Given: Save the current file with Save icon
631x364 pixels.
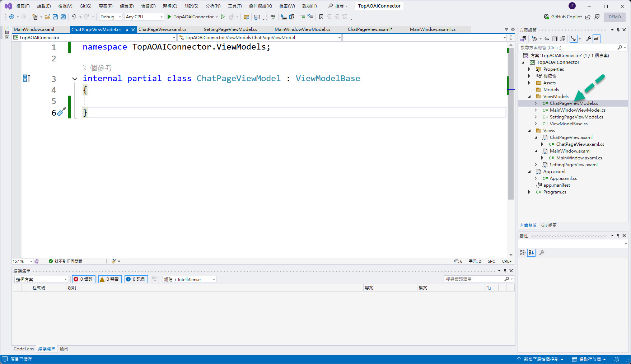Looking at the screenshot, I should coord(55,17).
